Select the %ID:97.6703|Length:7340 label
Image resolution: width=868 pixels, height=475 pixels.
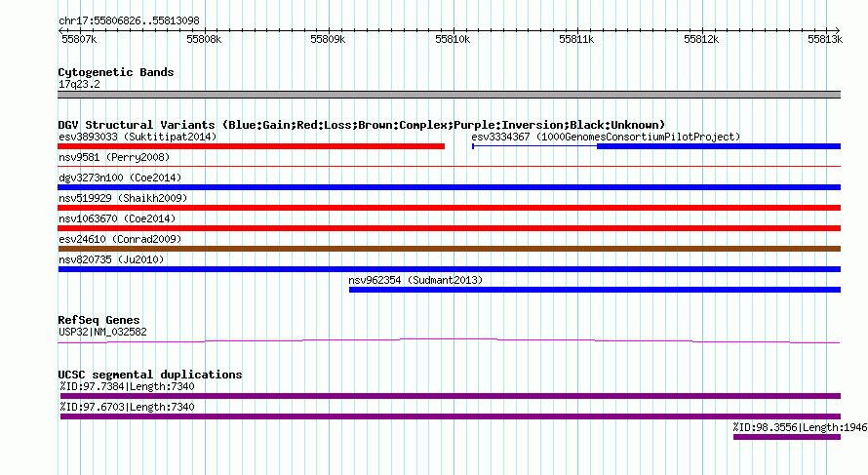pyautogui.click(x=128, y=407)
